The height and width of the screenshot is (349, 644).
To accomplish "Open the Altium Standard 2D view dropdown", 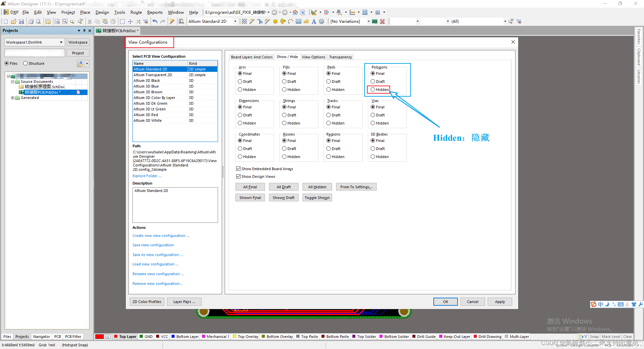I will (x=235, y=21).
